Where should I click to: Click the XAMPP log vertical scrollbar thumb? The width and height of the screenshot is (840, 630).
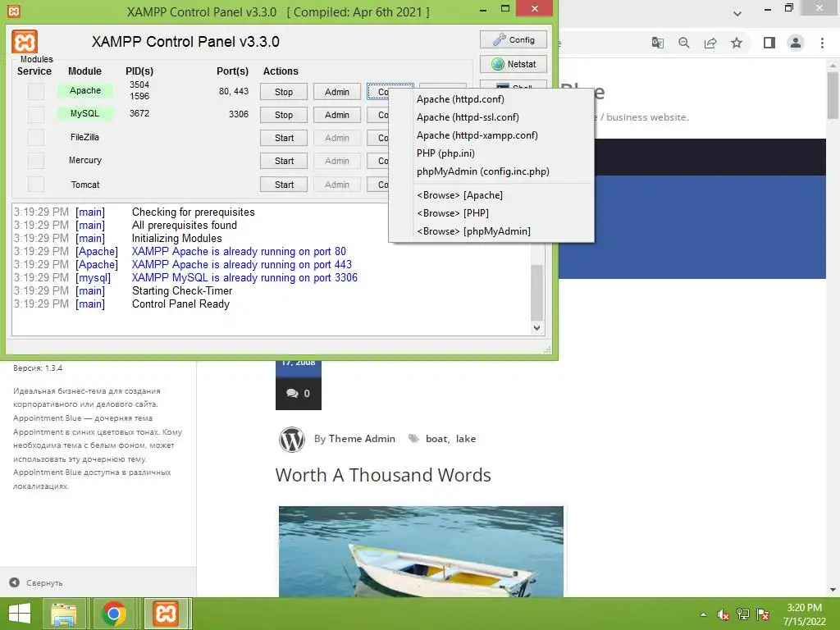[536, 293]
